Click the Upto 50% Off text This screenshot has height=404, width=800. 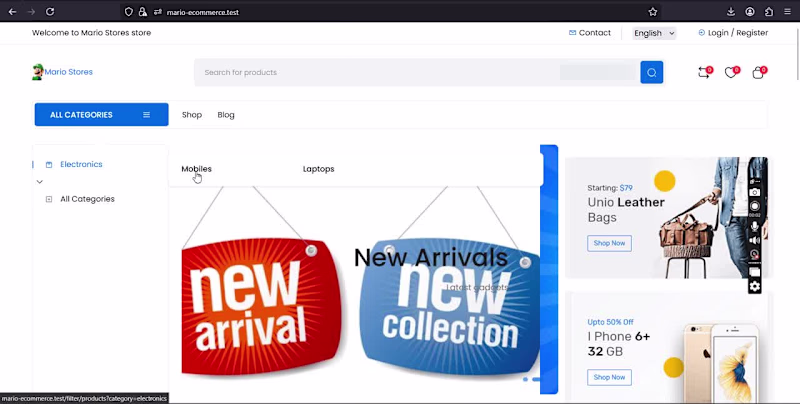(x=610, y=322)
